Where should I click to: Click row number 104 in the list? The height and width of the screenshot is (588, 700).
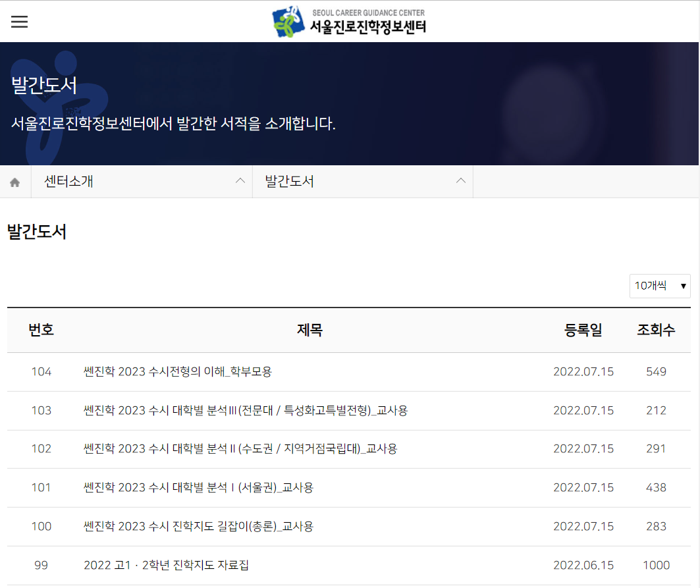tap(41, 371)
